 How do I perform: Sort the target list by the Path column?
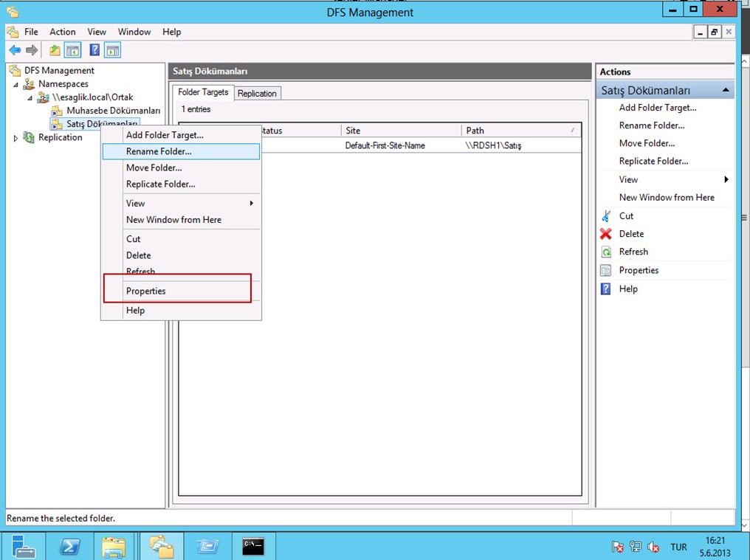click(521, 131)
